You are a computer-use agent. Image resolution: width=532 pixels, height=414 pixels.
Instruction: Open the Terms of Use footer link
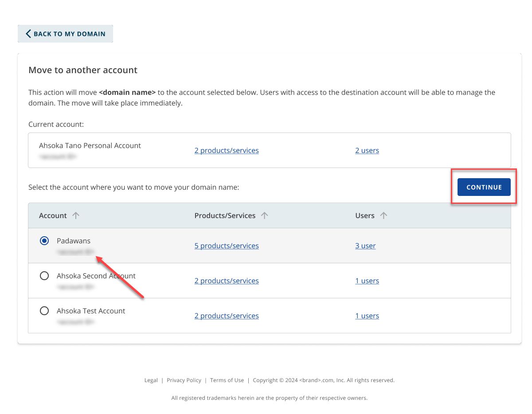pos(227,380)
